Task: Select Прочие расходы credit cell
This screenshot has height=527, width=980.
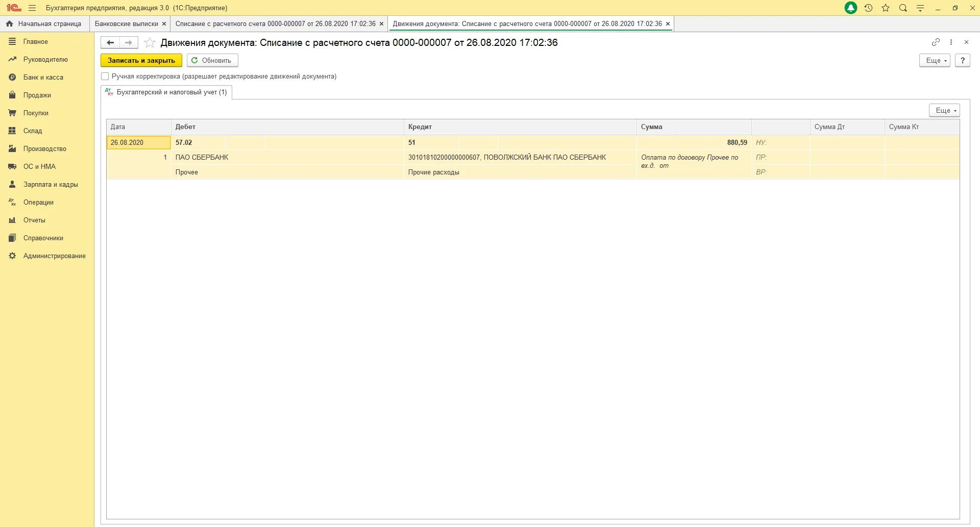Action: 520,172
